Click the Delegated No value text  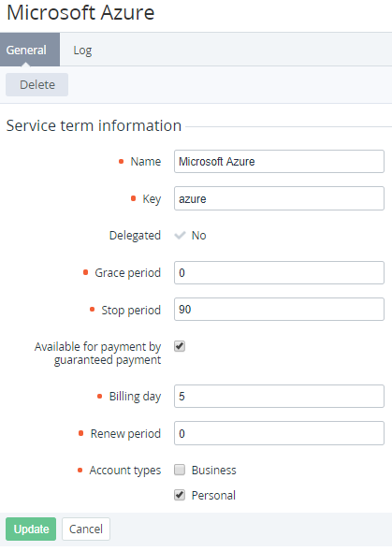tap(198, 235)
